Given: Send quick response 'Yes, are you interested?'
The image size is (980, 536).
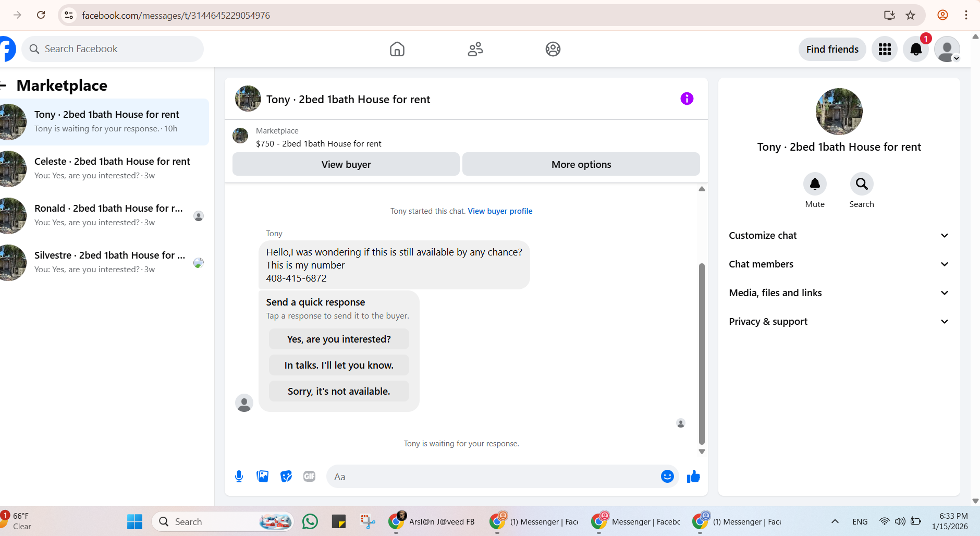Looking at the screenshot, I should (x=339, y=339).
